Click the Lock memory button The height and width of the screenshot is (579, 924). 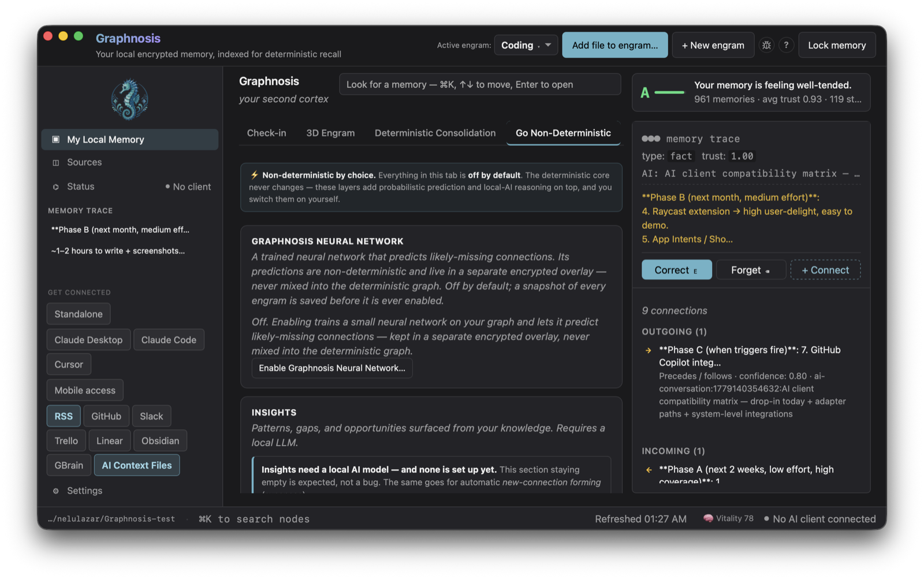837,45
